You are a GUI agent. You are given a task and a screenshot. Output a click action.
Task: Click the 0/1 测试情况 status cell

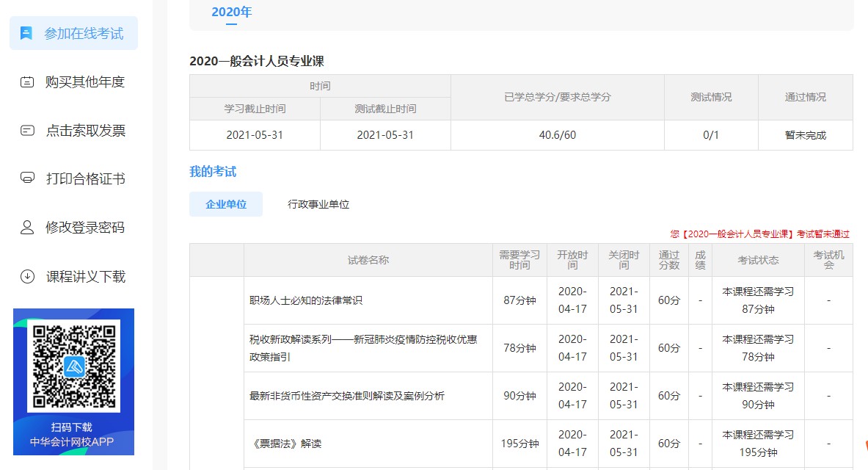tap(710, 134)
